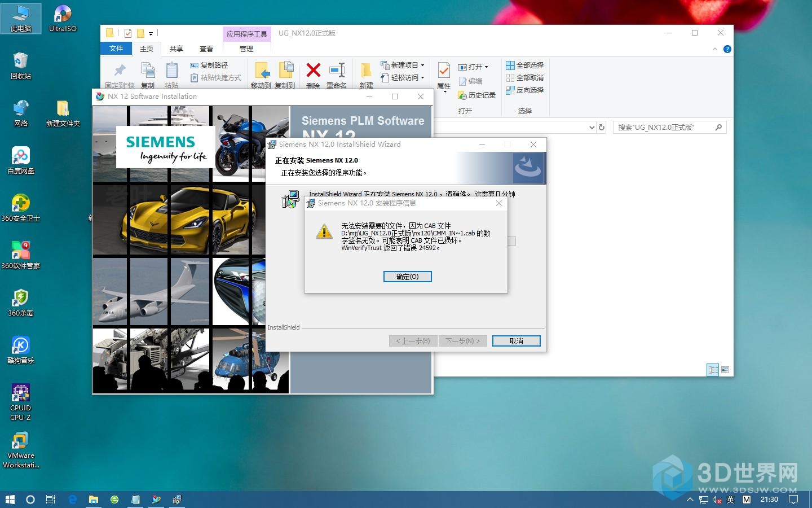Click 固定到快速访问 pin icon
This screenshot has height=508, width=812.
coord(120,71)
